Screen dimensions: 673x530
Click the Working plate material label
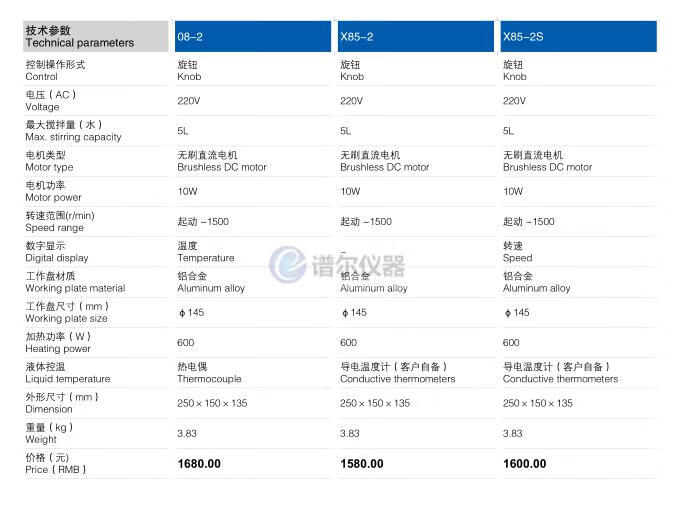75,282
